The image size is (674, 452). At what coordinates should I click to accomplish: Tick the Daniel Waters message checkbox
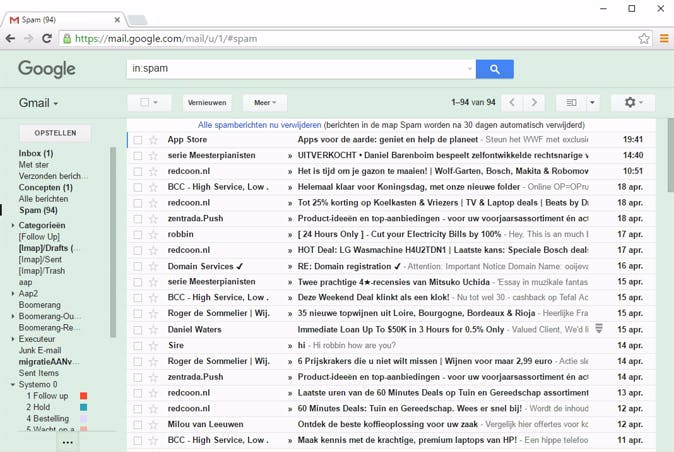[138, 330]
